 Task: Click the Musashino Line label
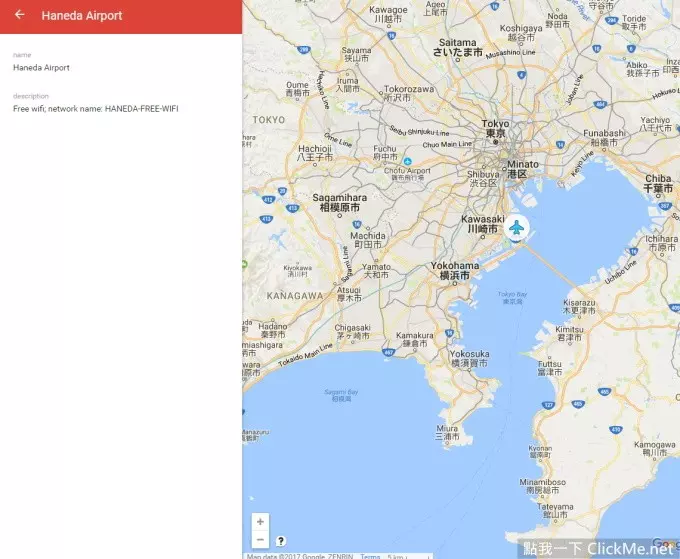point(510,53)
